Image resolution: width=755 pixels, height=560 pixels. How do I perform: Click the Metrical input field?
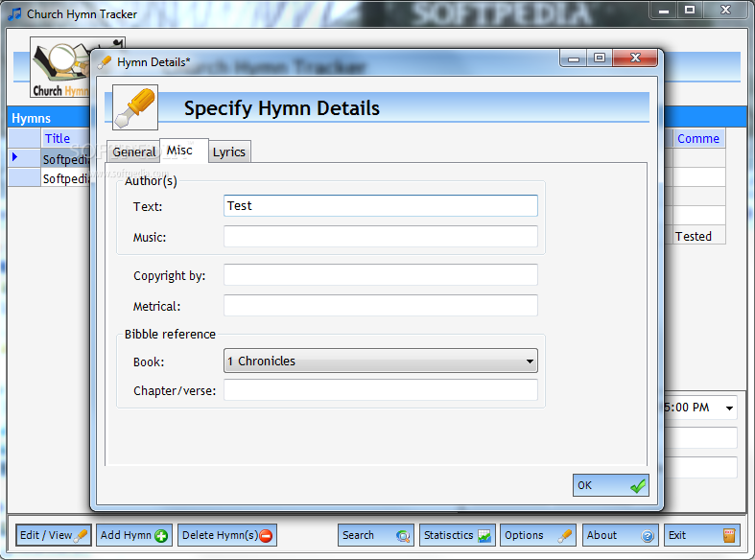381,306
